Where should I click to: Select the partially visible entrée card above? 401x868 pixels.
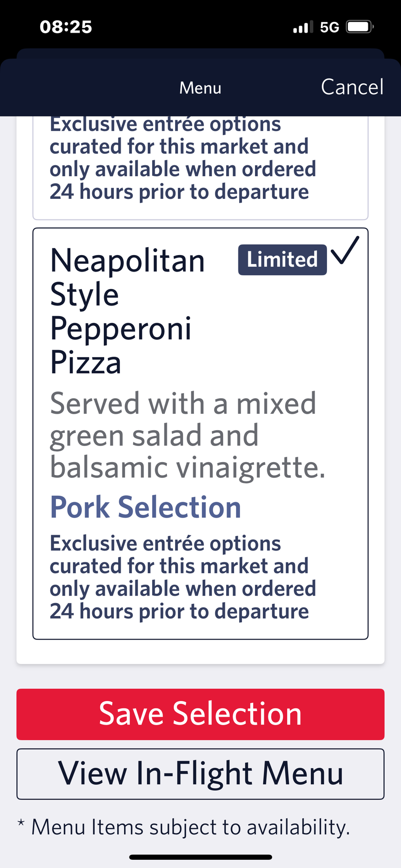(x=200, y=168)
